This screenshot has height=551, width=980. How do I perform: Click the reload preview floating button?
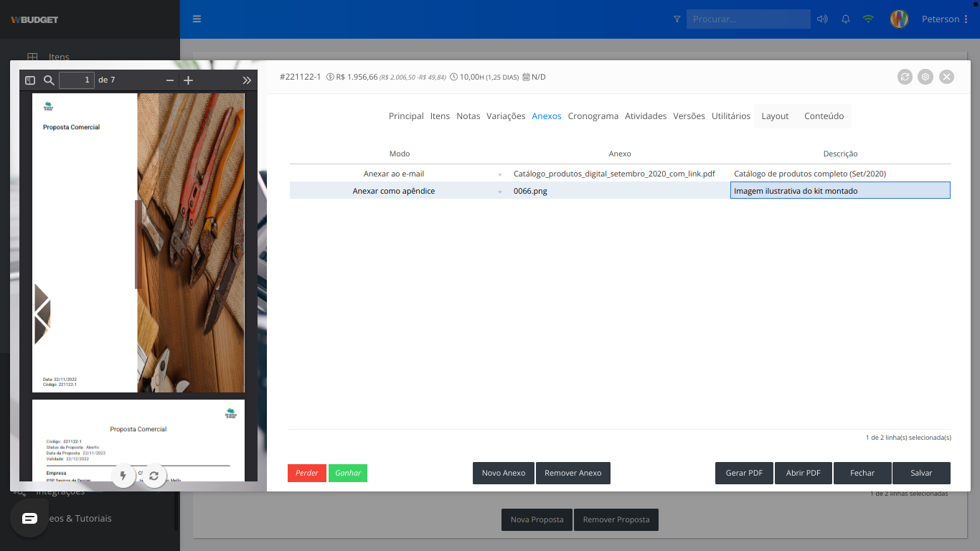click(154, 475)
